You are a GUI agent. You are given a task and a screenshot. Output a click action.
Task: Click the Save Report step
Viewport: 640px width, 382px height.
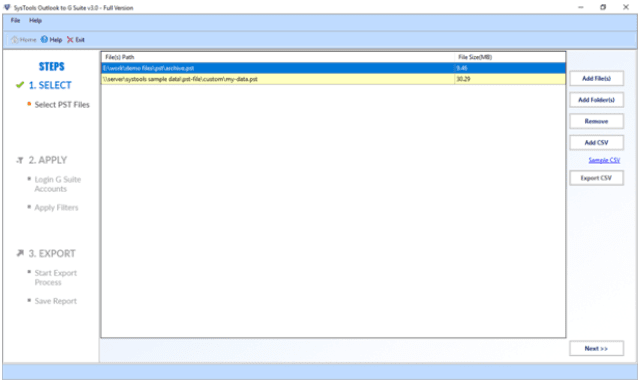(x=56, y=301)
